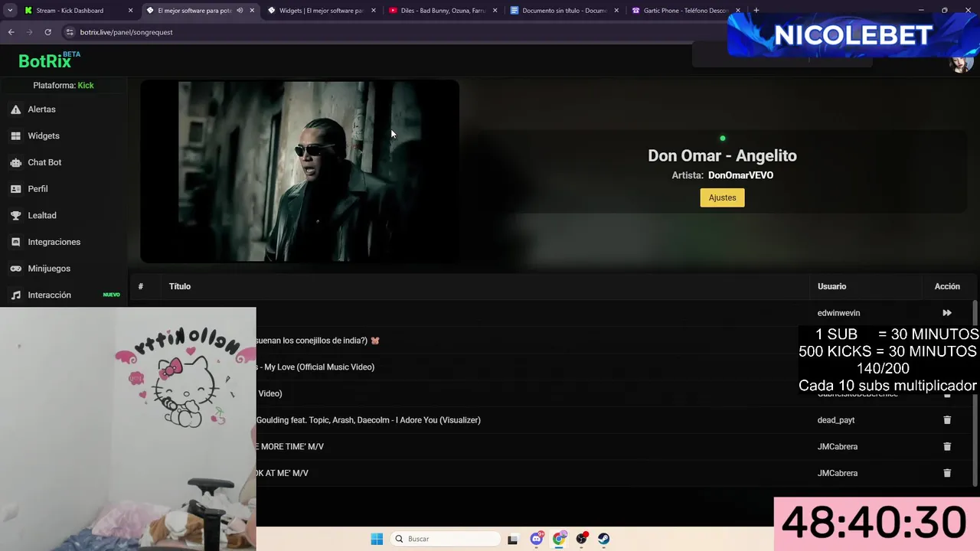Viewport: 980px width, 551px height.
Task: Click the Usuario column header
Action: tap(831, 286)
